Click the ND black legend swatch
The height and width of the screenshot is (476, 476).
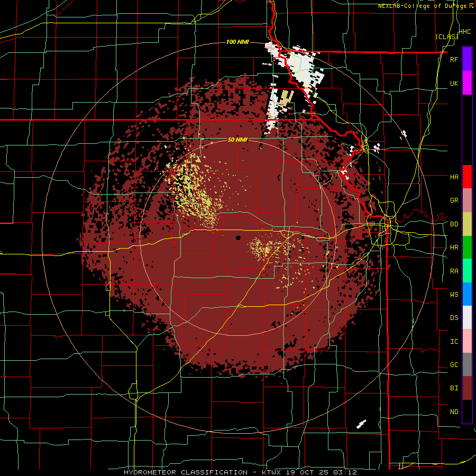pyautogui.click(x=467, y=411)
